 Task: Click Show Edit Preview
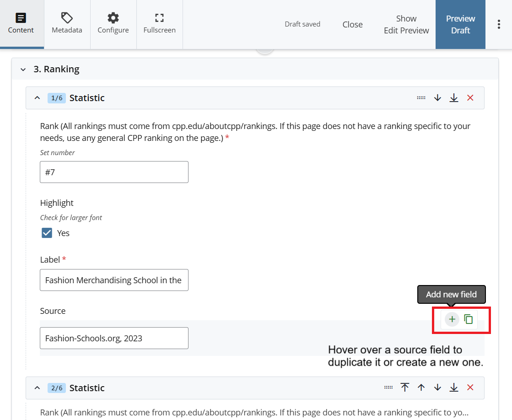click(x=406, y=25)
